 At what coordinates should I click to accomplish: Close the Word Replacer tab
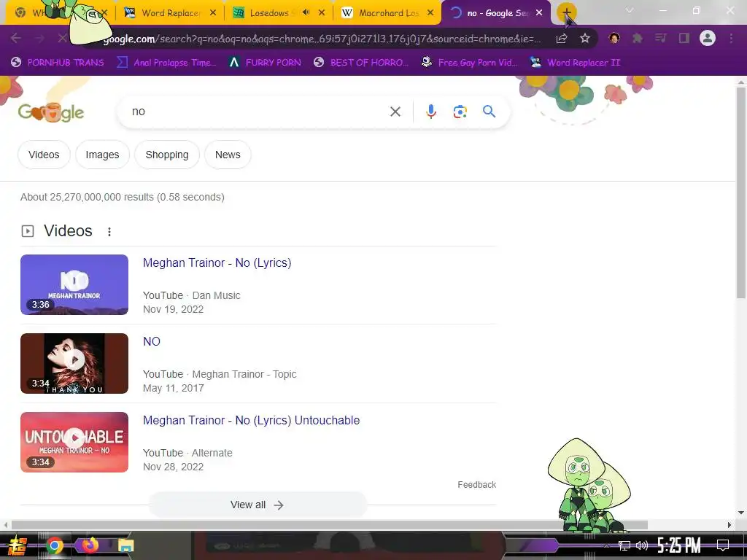213,13
